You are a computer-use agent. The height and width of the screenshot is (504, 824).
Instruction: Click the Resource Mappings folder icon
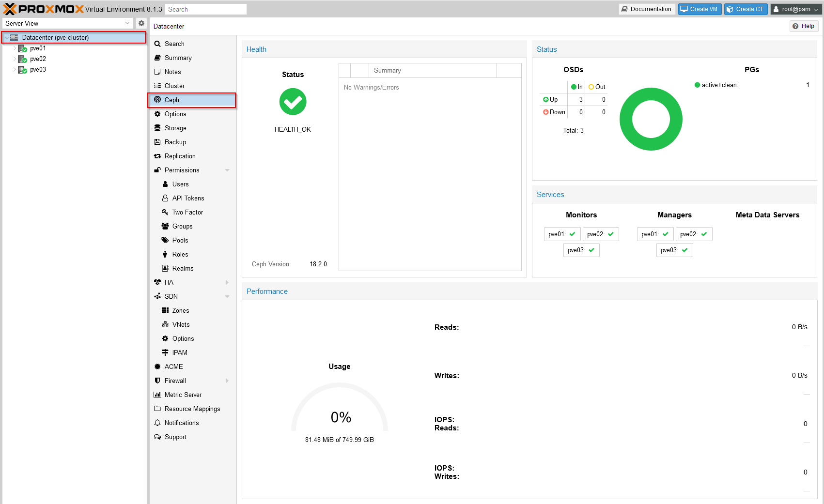(157, 409)
